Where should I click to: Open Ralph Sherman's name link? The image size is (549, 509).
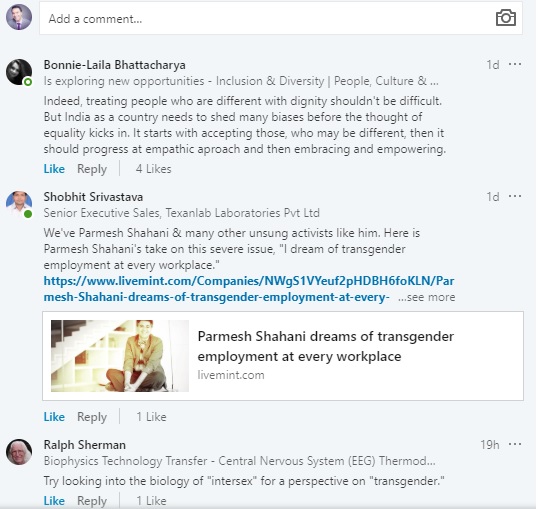pyautogui.click(x=84, y=445)
